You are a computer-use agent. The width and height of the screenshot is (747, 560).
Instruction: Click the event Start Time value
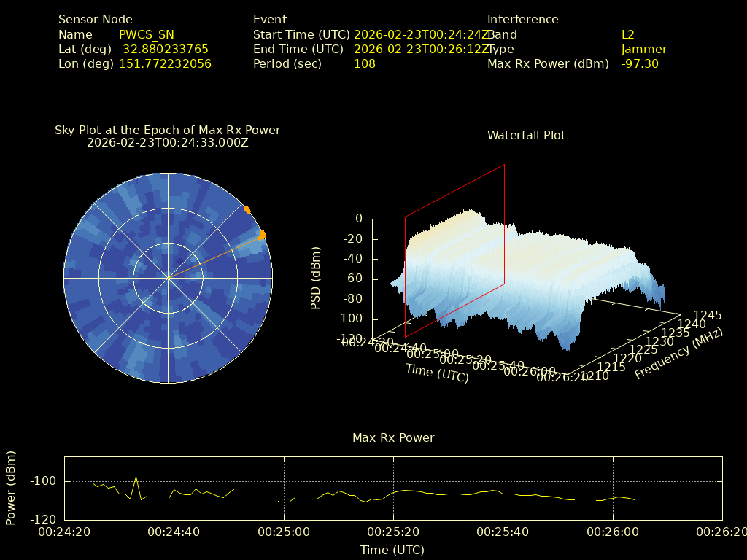click(x=421, y=34)
